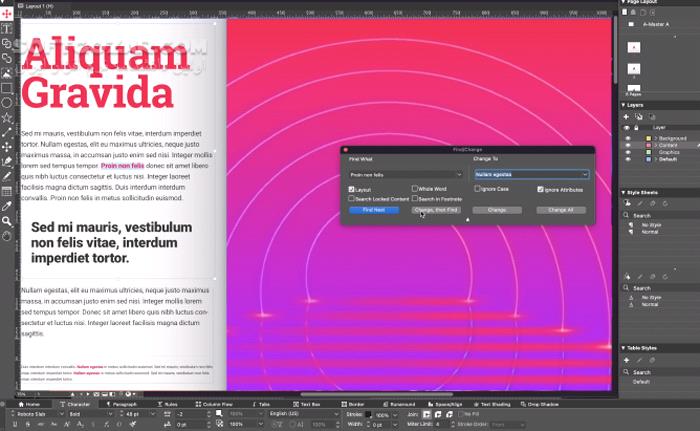Click the search magnifier in Table Styles
Image resolution: width=700 pixels, height=431 pixels.
point(626,372)
